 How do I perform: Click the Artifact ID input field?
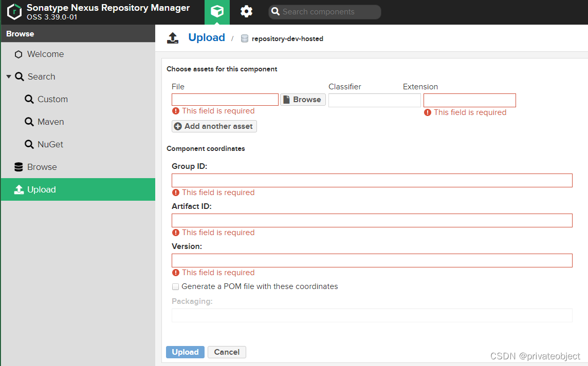click(372, 221)
